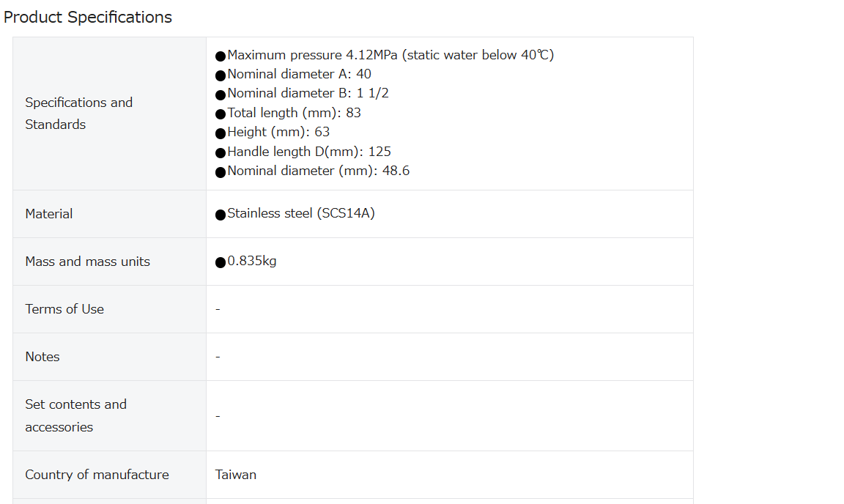Select the 0.835kg mass value
This screenshot has width=844, height=504.
pos(252,261)
